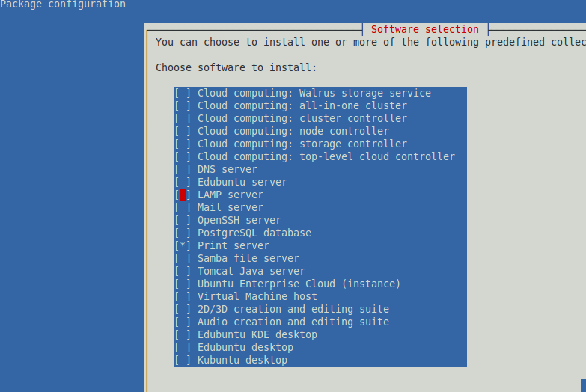Tick the node controller checkbox
586x392 pixels.
(183, 131)
